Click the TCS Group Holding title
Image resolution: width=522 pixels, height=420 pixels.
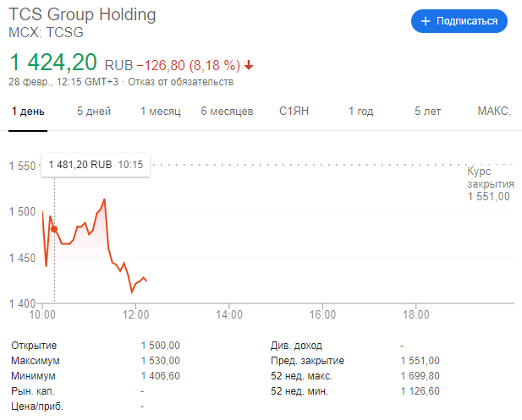coord(82,14)
